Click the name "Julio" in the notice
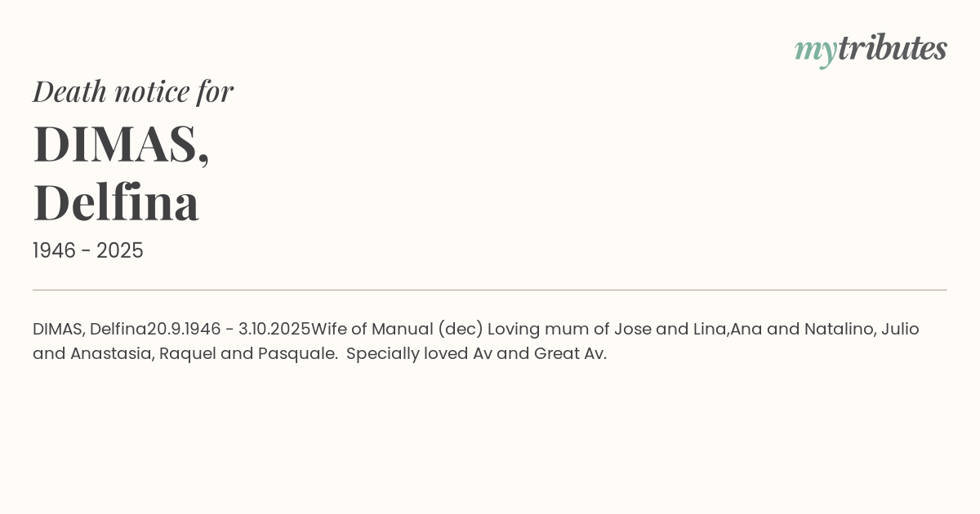This screenshot has width=980, height=514. click(x=900, y=329)
